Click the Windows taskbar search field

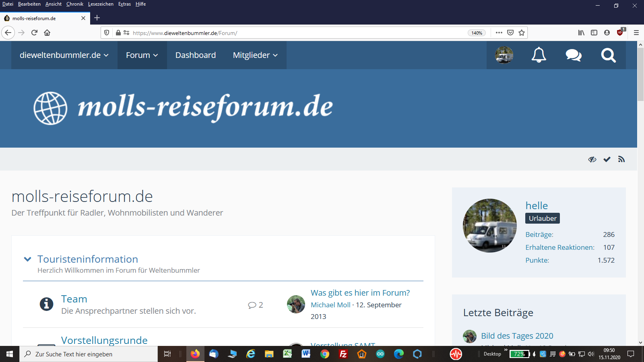coord(89,354)
